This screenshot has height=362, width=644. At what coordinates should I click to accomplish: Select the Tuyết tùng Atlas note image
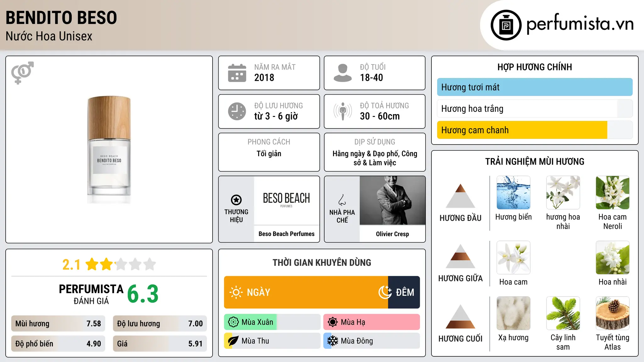613,313
